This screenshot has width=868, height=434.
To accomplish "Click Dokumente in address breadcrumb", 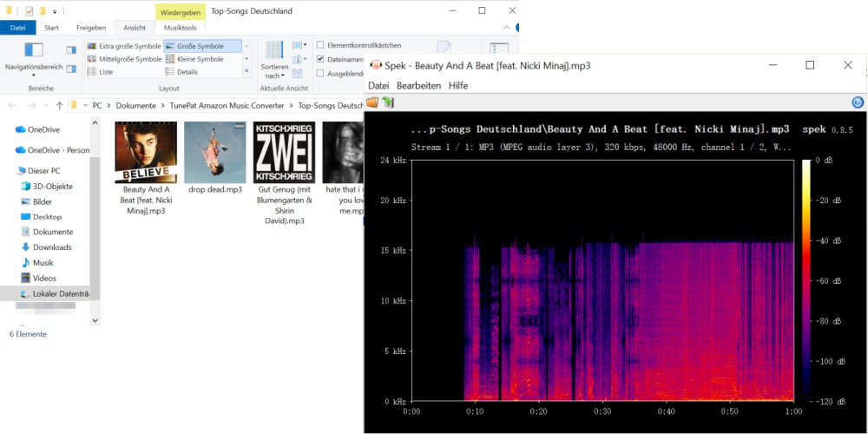I will click(x=135, y=105).
